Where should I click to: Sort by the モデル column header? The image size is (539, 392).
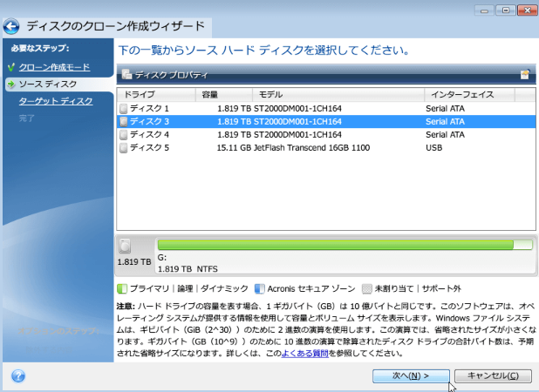(338, 94)
